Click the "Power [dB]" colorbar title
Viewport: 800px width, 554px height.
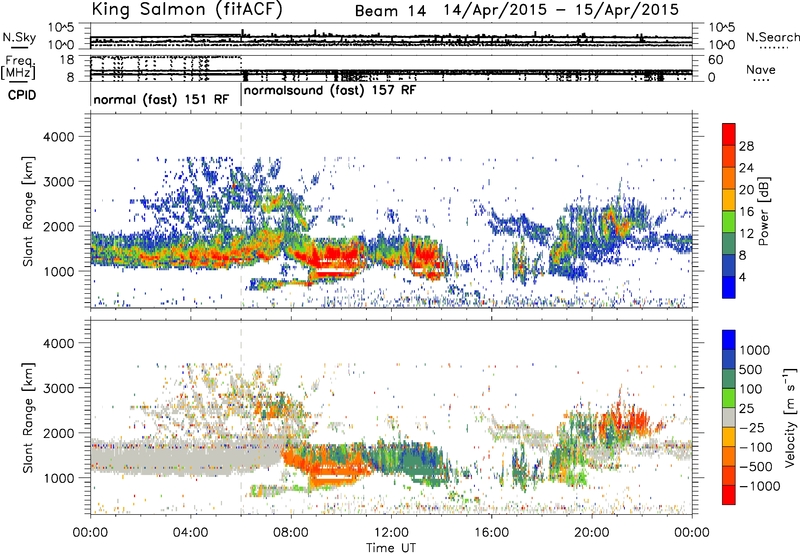pos(764,211)
